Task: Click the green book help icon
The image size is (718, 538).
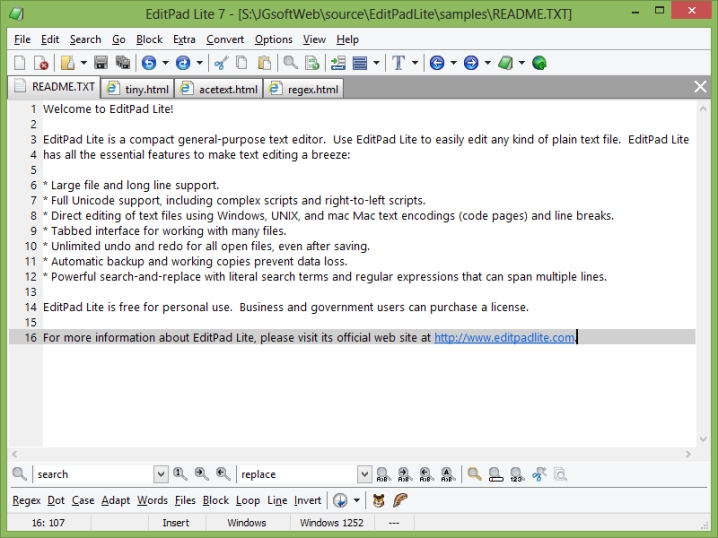Action: 506,63
